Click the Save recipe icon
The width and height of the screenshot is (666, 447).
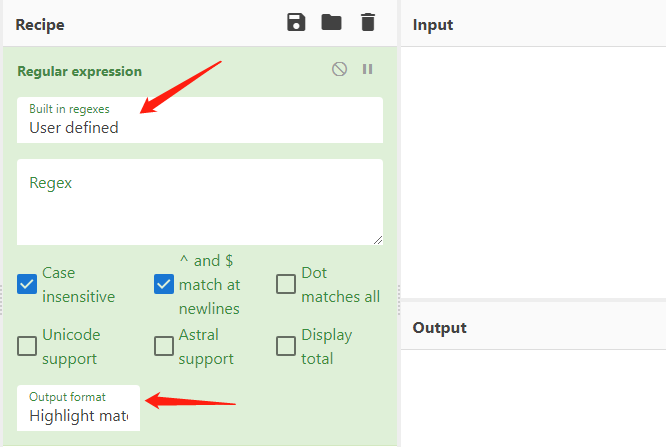tap(296, 22)
